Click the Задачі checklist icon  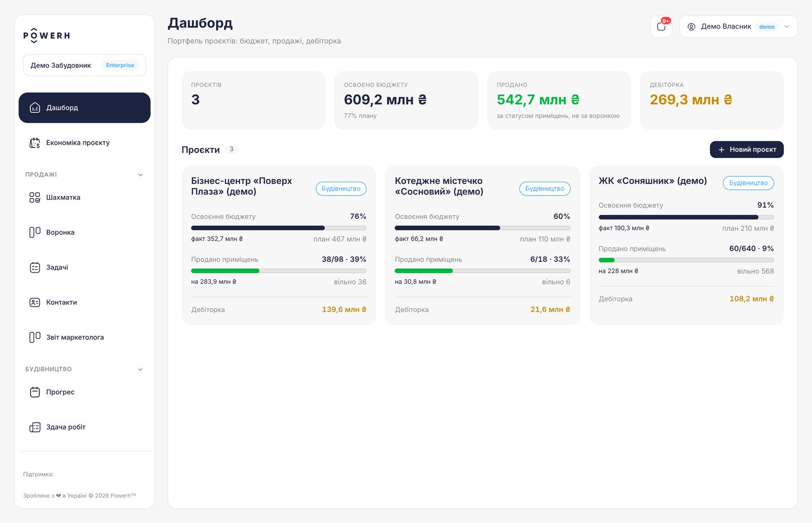[x=35, y=267]
